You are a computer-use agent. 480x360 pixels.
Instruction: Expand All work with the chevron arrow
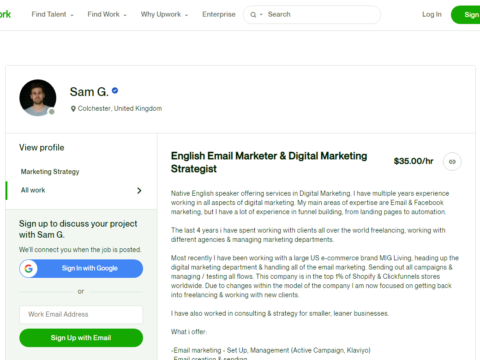(x=139, y=191)
